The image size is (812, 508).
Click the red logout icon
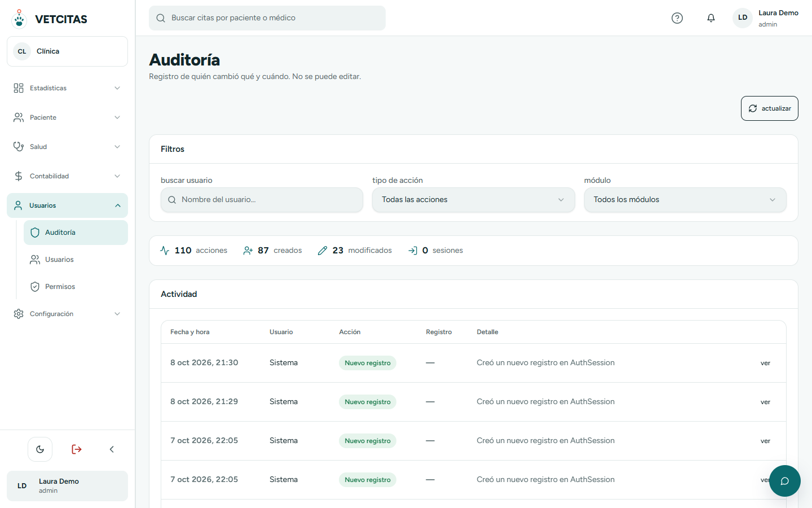pyautogui.click(x=77, y=449)
